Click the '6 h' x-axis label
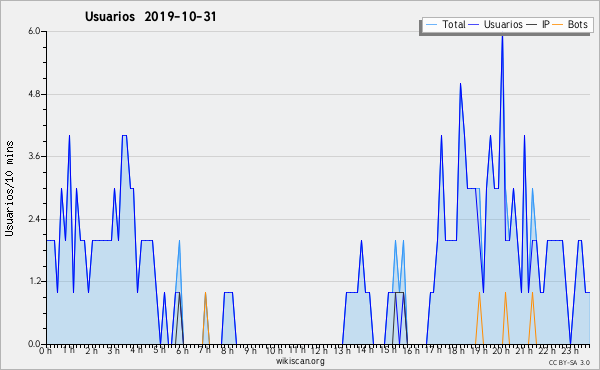 182,350
